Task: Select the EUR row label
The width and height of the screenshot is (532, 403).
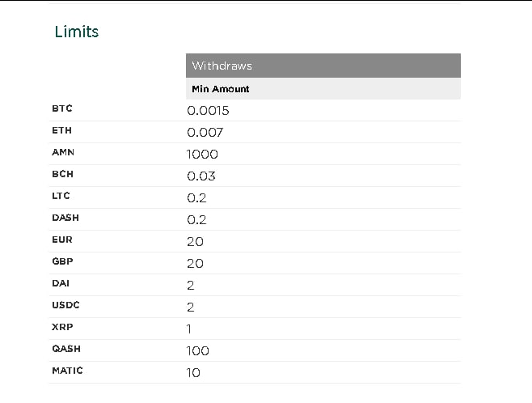Action: coord(62,240)
